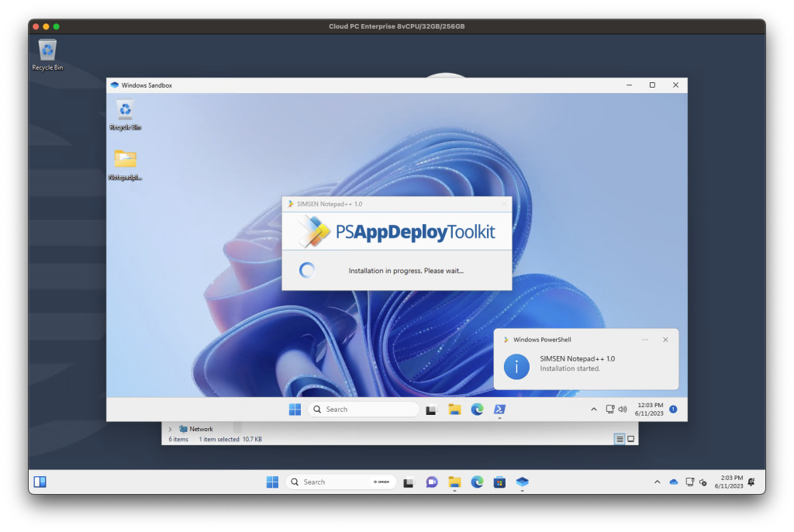Show hidden icons in sandbox tray
Image resolution: width=794 pixels, height=532 pixels.
(594, 409)
